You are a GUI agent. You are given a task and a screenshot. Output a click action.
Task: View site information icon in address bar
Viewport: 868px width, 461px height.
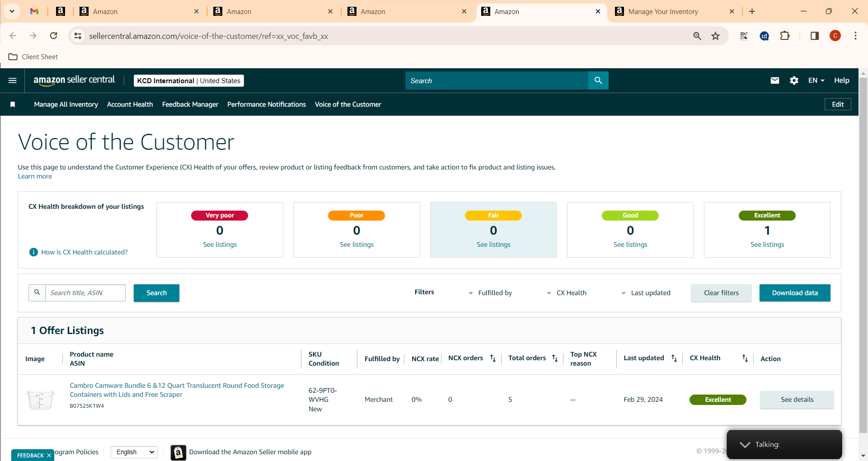coord(78,36)
